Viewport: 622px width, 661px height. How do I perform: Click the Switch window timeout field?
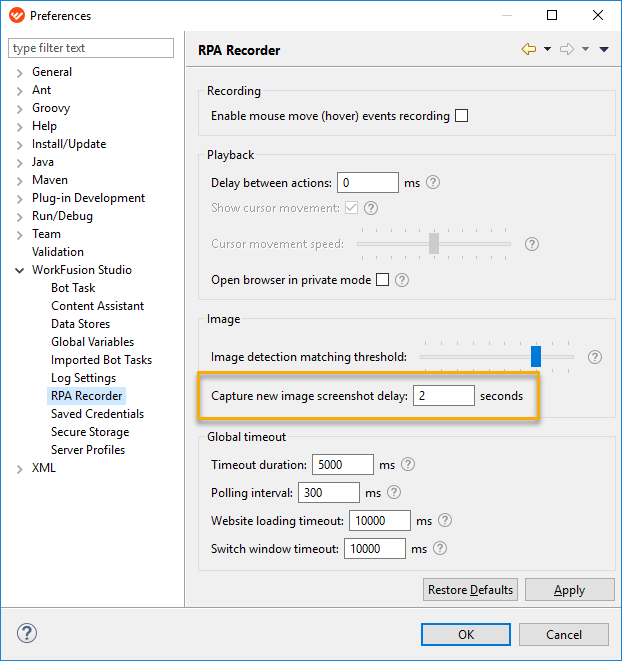point(374,548)
